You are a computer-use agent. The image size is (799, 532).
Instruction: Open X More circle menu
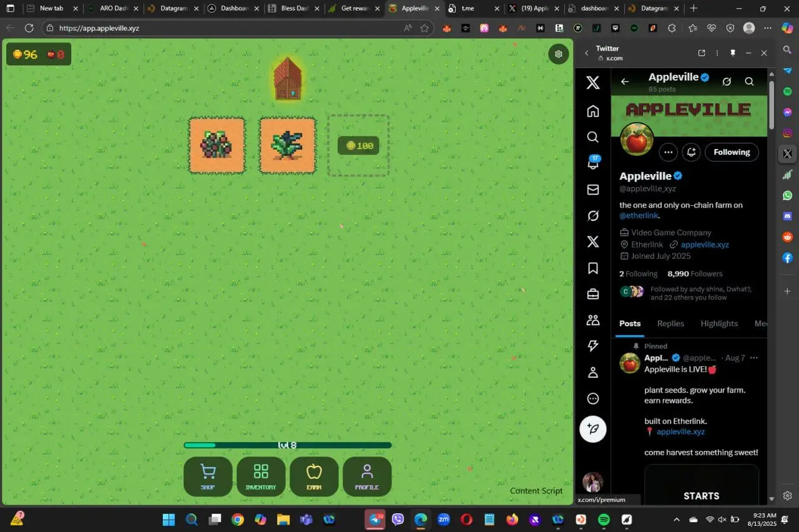point(593,399)
